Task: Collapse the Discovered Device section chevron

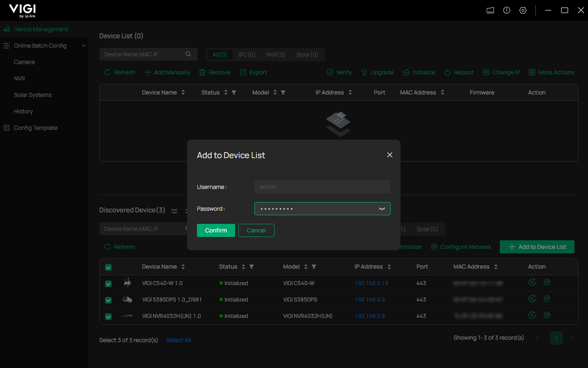Action: 174,211
